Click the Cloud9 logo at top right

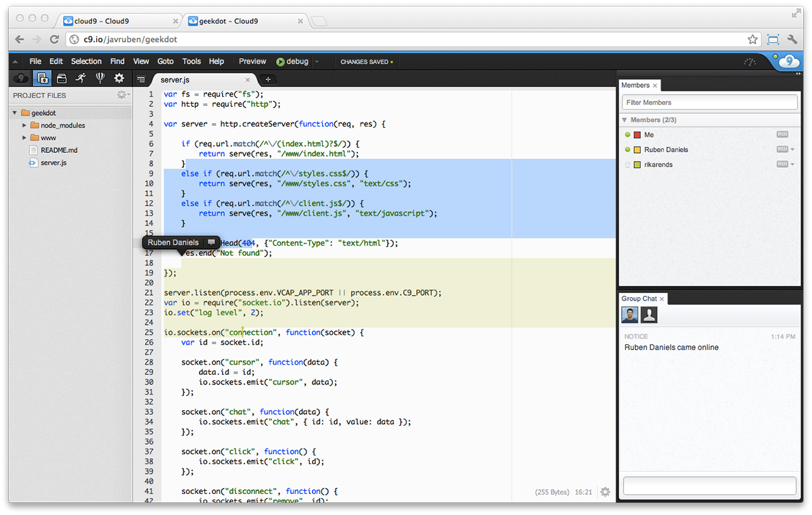click(788, 62)
